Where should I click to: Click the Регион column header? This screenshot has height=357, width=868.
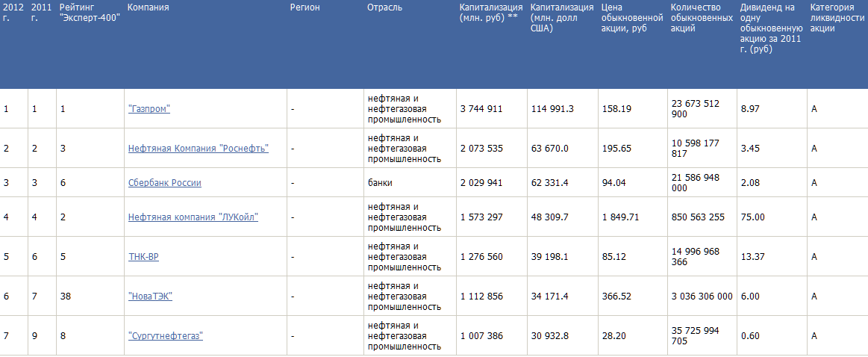point(305,7)
